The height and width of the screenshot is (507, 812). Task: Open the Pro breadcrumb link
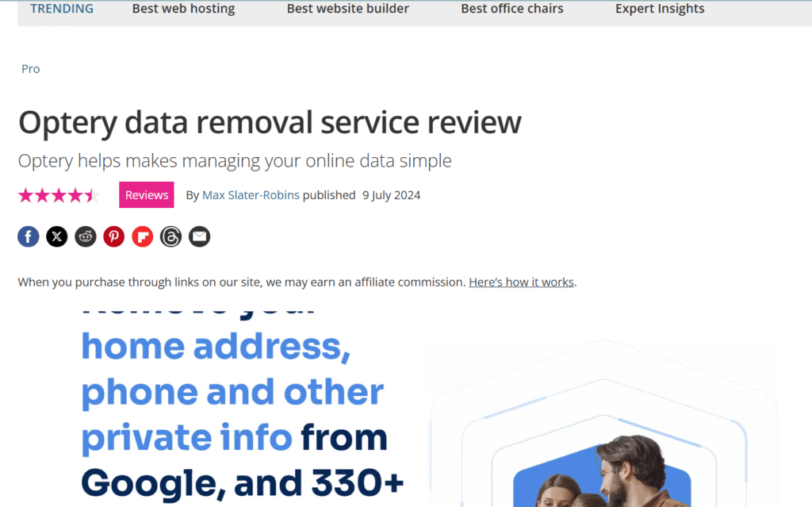[31, 69]
